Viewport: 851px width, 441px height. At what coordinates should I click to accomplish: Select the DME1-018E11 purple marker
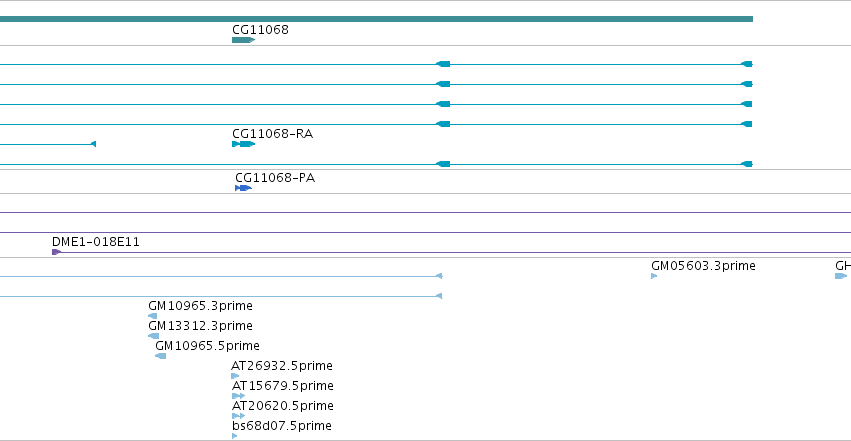coord(56,252)
